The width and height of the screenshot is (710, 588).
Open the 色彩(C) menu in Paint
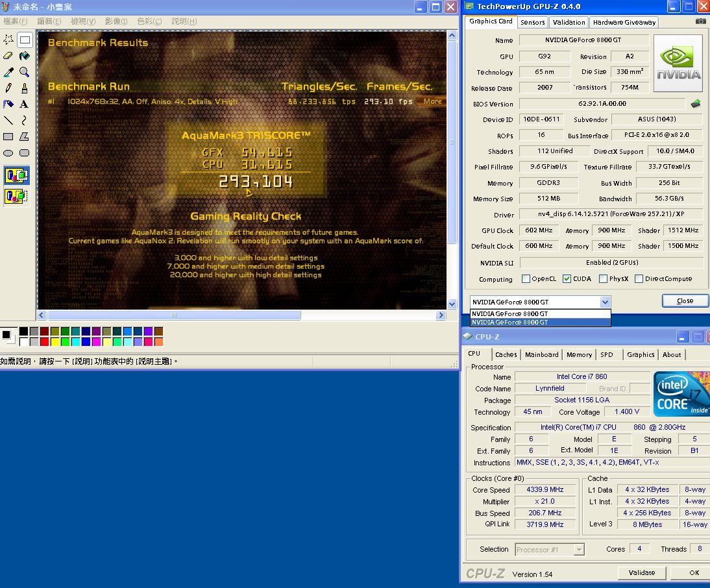point(149,21)
